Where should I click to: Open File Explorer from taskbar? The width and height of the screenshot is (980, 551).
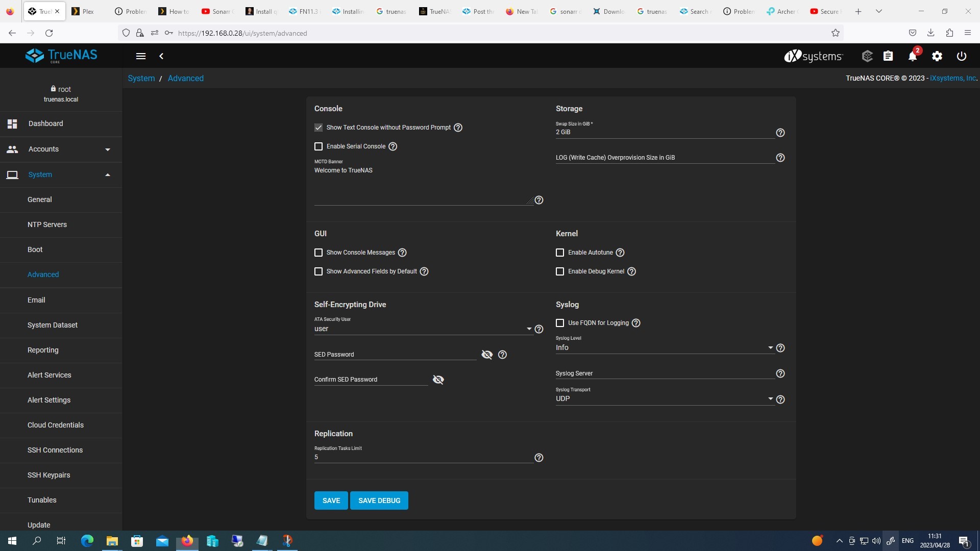[112, 541]
